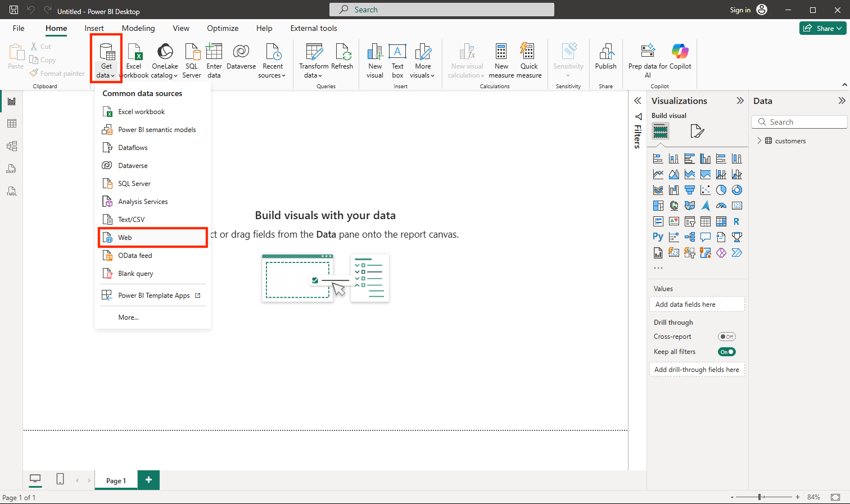Select the pie chart visual icon

721,190
